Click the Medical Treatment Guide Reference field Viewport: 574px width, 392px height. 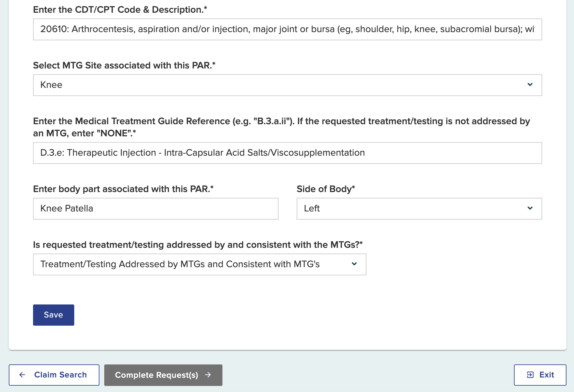click(x=287, y=153)
